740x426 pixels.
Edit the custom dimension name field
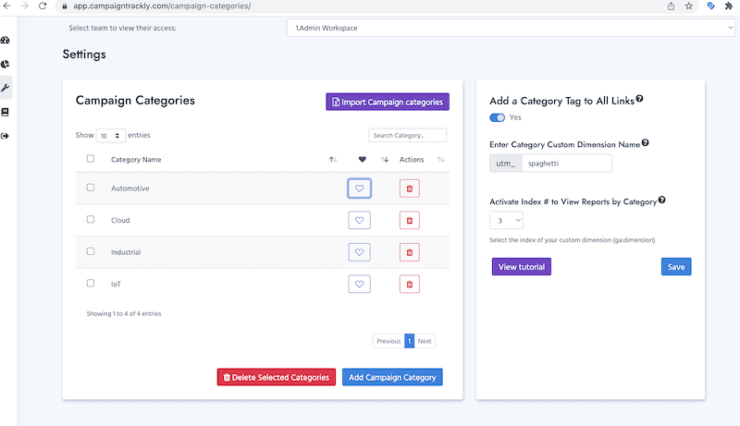tap(566, 163)
